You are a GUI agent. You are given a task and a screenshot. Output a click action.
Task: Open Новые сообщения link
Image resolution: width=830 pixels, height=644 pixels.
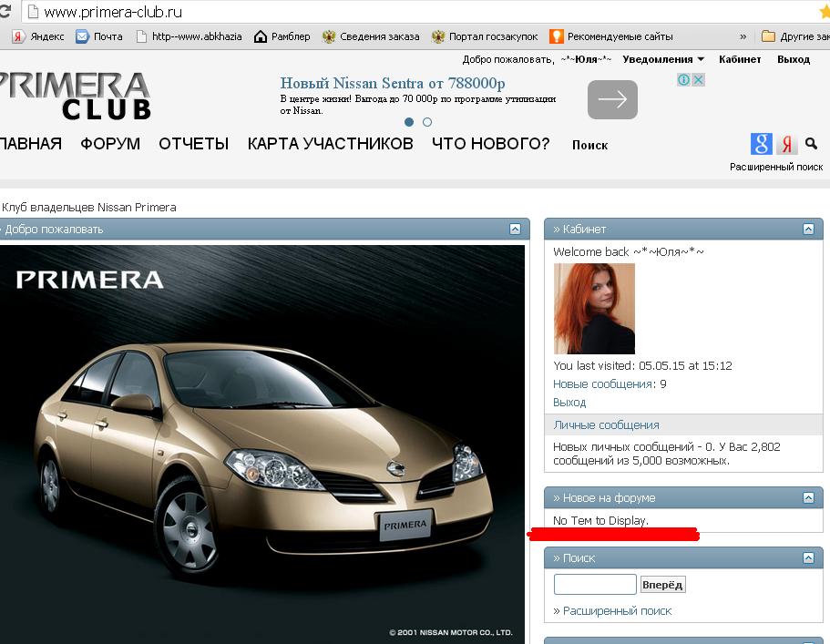[604, 384]
